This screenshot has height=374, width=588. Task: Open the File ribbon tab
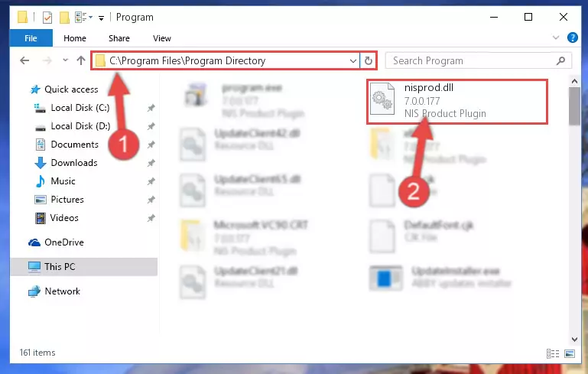[31, 38]
